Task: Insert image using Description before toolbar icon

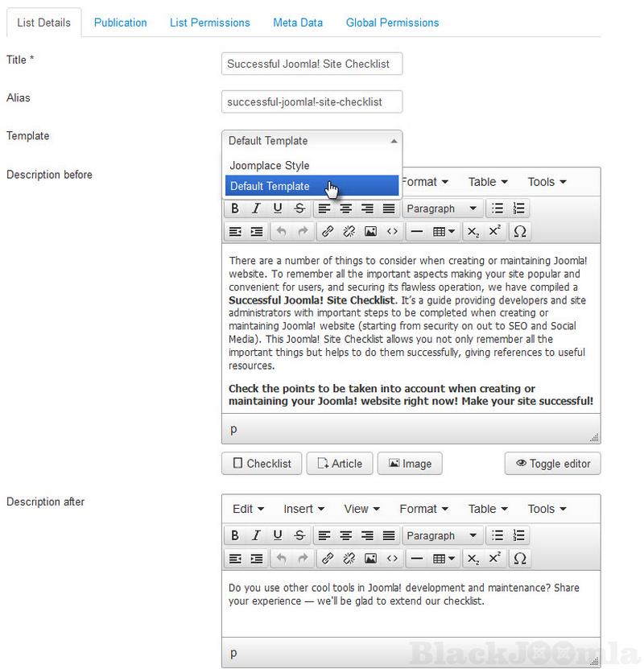Action: click(371, 232)
